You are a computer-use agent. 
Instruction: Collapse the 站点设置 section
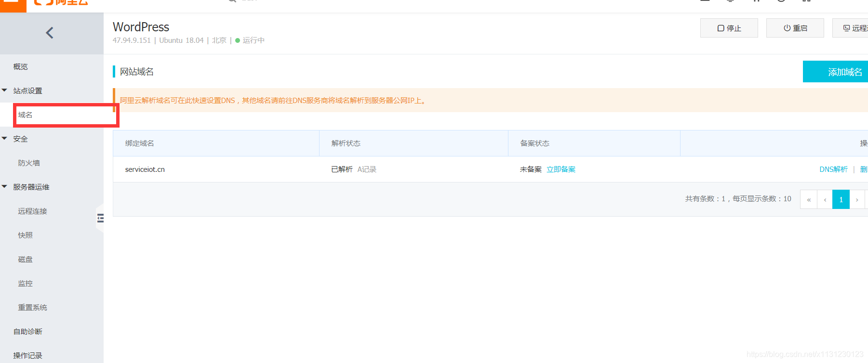coord(27,91)
